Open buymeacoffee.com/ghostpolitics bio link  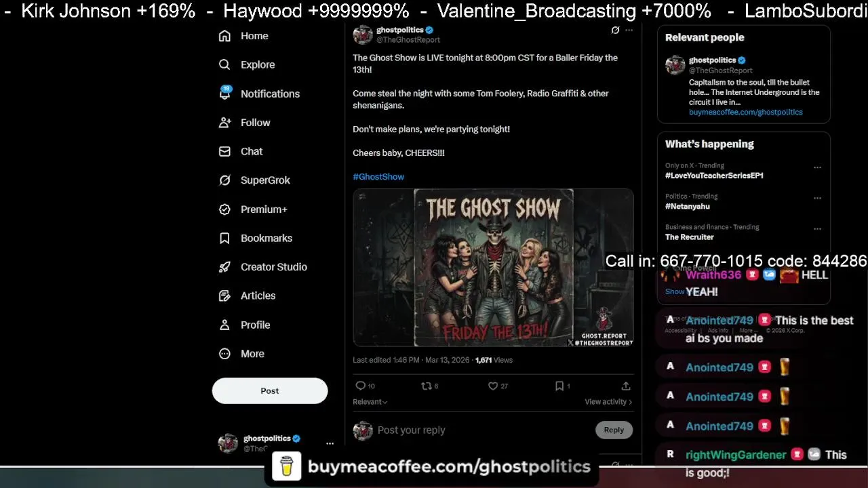745,113
